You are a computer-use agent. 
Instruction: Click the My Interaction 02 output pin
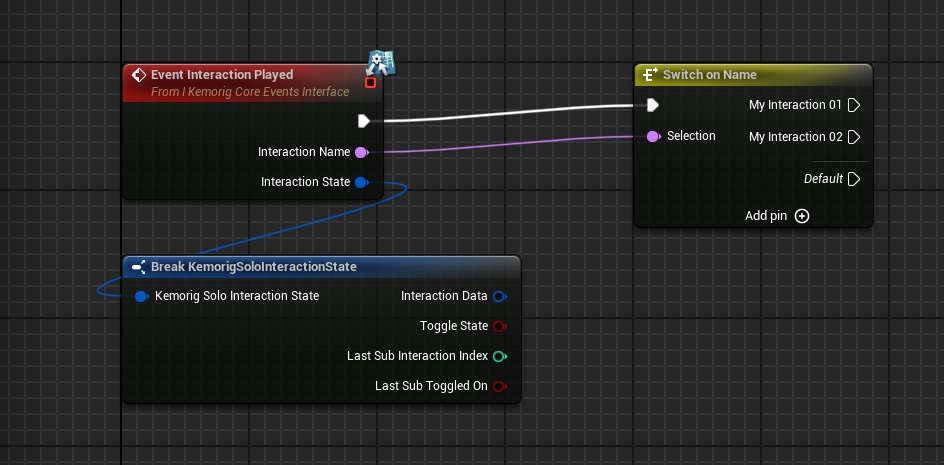pos(854,137)
